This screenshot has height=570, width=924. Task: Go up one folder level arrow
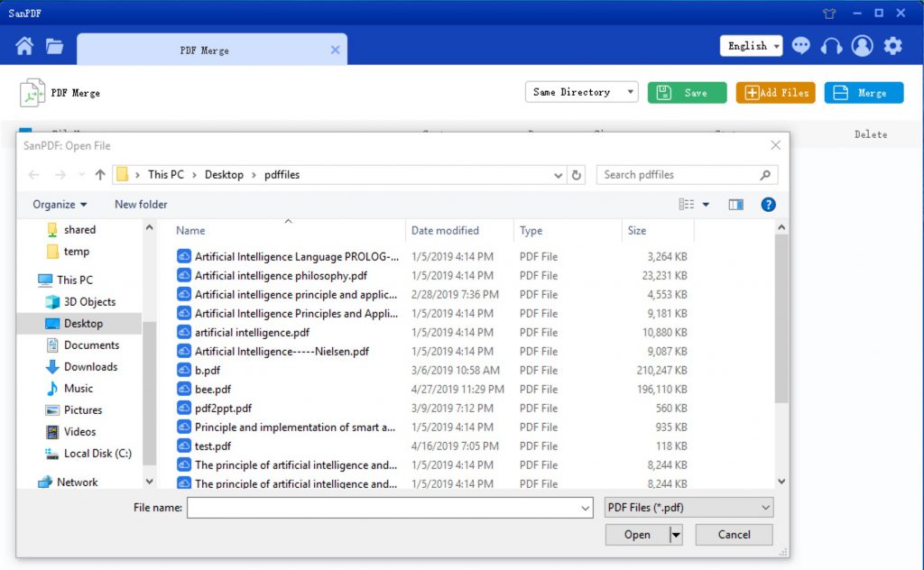coord(100,175)
